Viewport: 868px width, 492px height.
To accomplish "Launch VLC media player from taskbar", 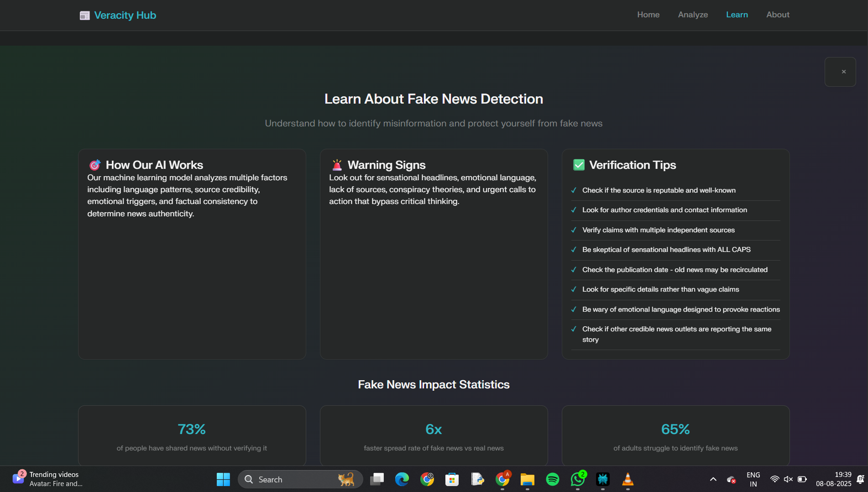I will pyautogui.click(x=628, y=479).
